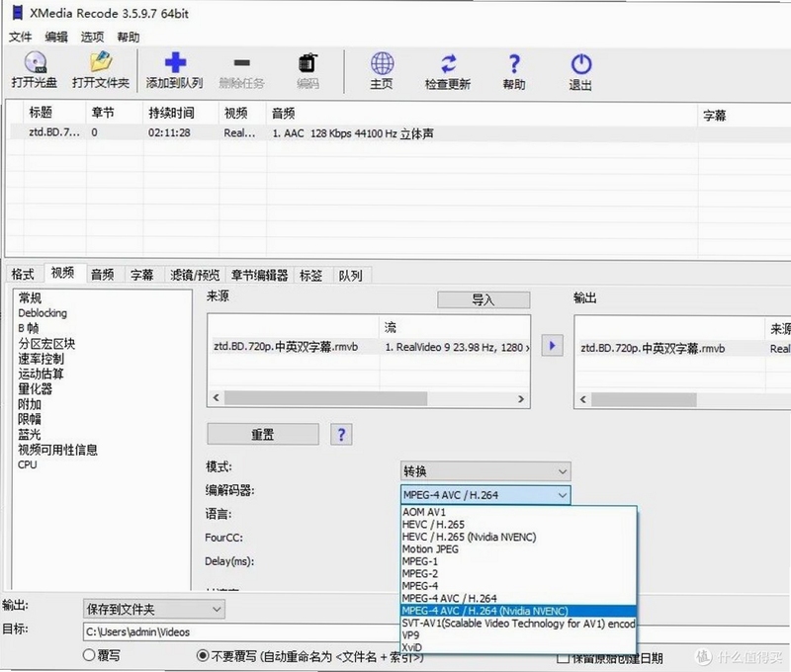Screen dimensions: 791x672
Task: Choose MPEG-4 AVC / H.264 (Nvidia NVENC) option
Action: 518,611
